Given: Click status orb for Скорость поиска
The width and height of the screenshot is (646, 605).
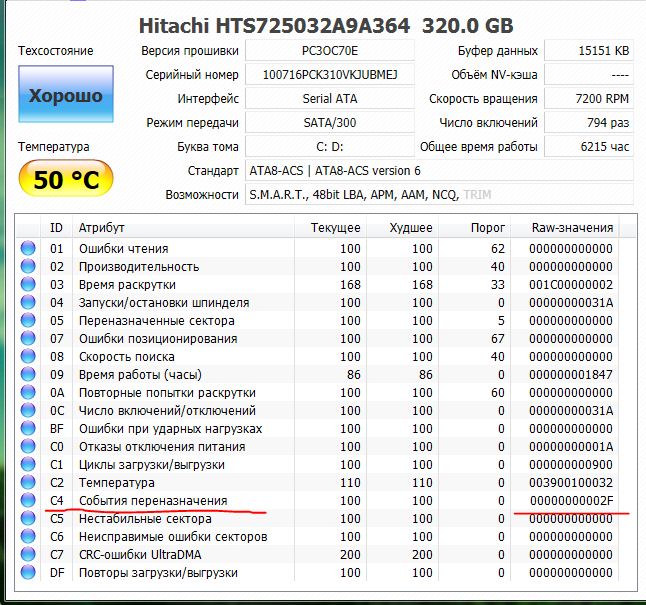Looking at the screenshot, I should (28, 356).
